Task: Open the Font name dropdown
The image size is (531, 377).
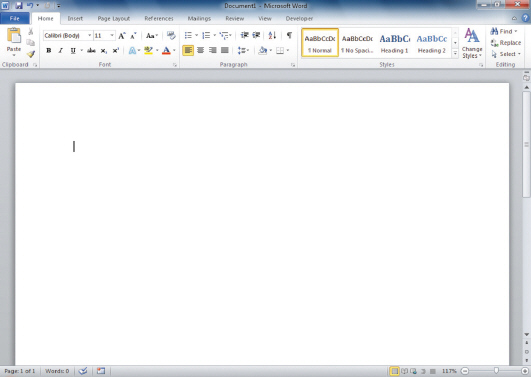Action: tap(89, 35)
